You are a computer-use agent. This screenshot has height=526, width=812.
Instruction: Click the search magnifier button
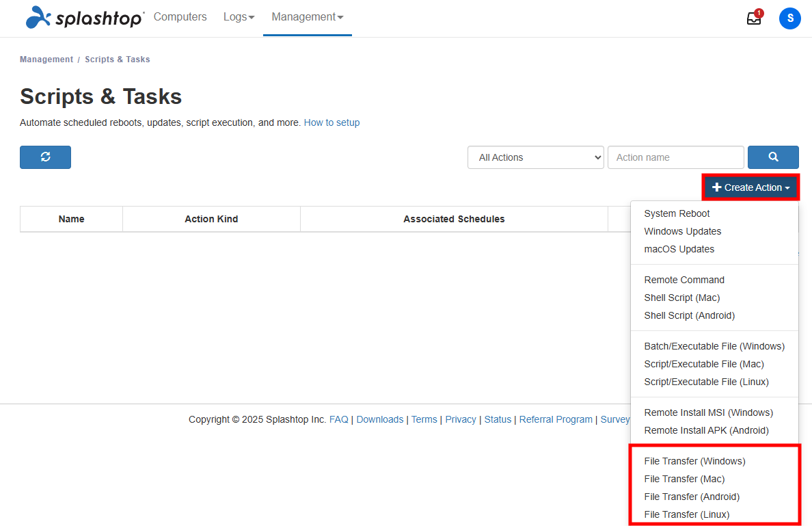pos(773,157)
